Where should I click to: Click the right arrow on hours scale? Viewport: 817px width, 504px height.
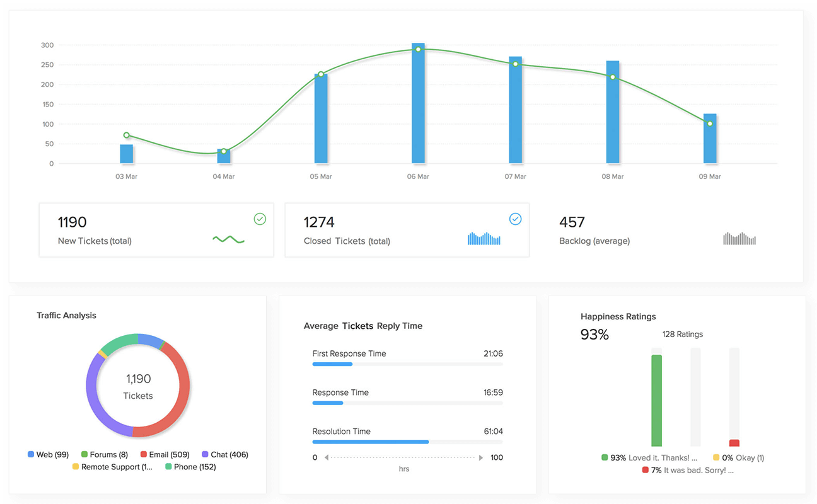(x=481, y=457)
